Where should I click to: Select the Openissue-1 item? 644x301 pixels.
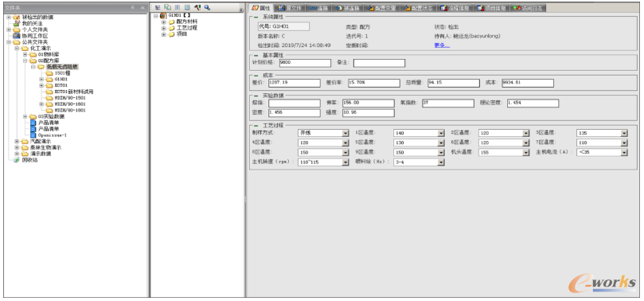click(x=53, y=135)
